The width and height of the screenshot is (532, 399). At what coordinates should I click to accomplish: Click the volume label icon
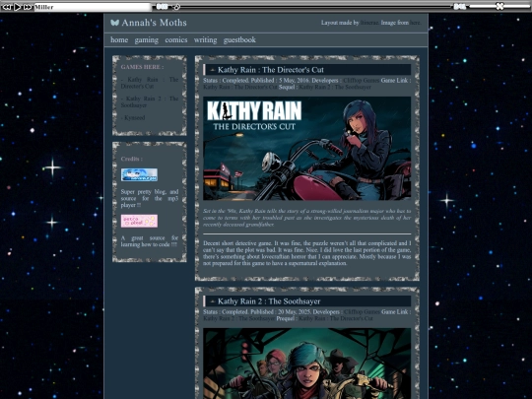[x=459, y=7]
